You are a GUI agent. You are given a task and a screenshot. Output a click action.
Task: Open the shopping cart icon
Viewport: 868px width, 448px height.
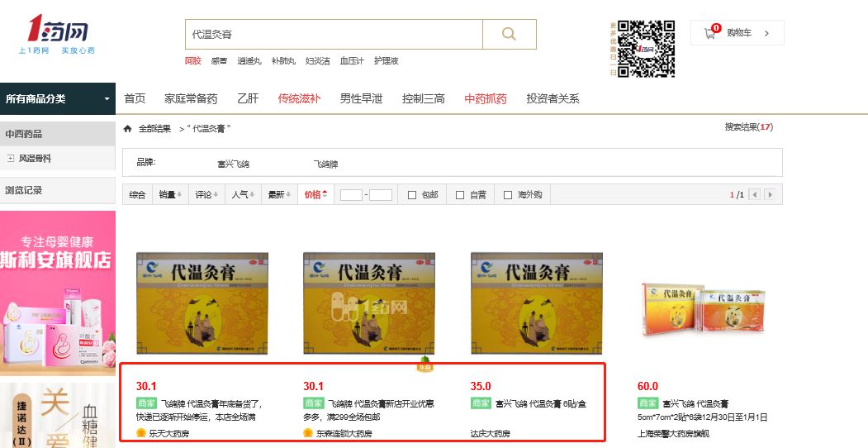[709, 33]
